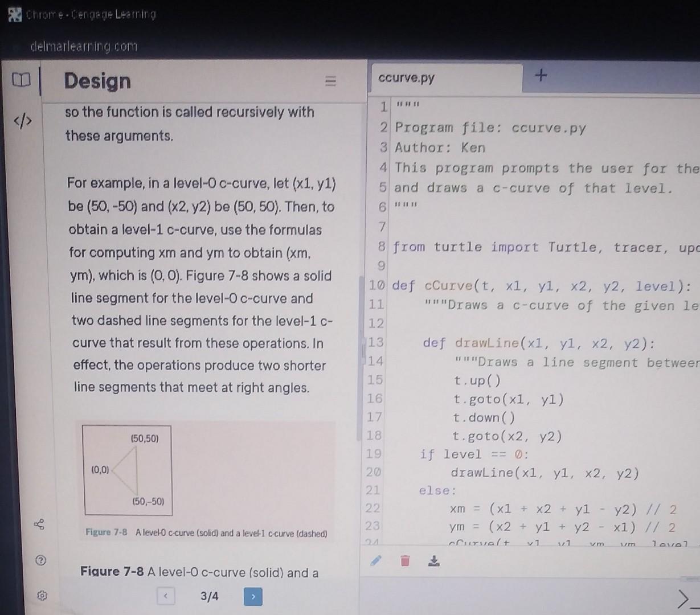The image size is (700, 615).
Task: Click line number 10 in the editor
Action: (x=376, y=285)
